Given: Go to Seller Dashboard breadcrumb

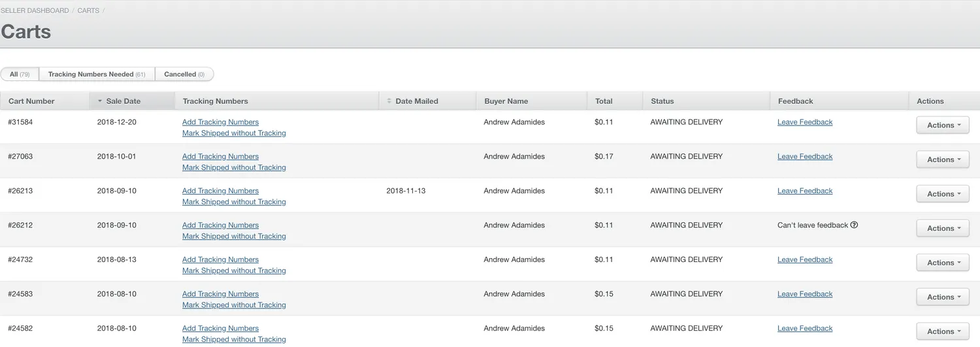Looking at the screenshot, I should pyautogui.click(x=35, y=11).
